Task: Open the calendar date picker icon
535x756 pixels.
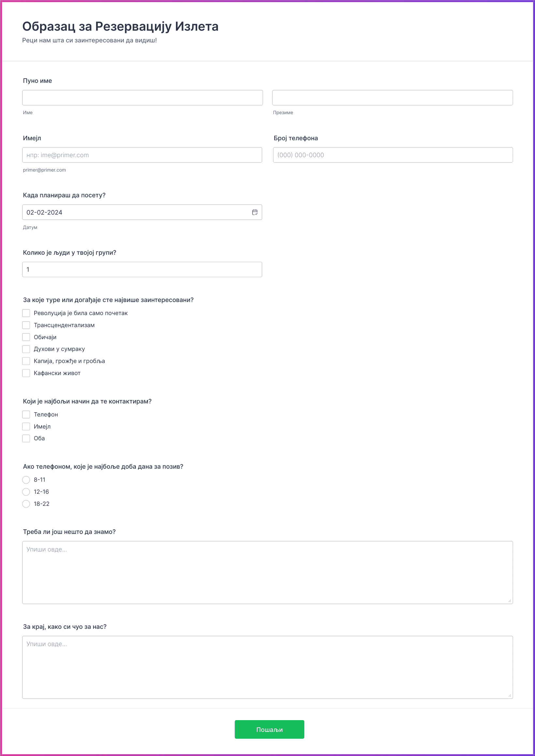Action: click(x=255, y=212)
